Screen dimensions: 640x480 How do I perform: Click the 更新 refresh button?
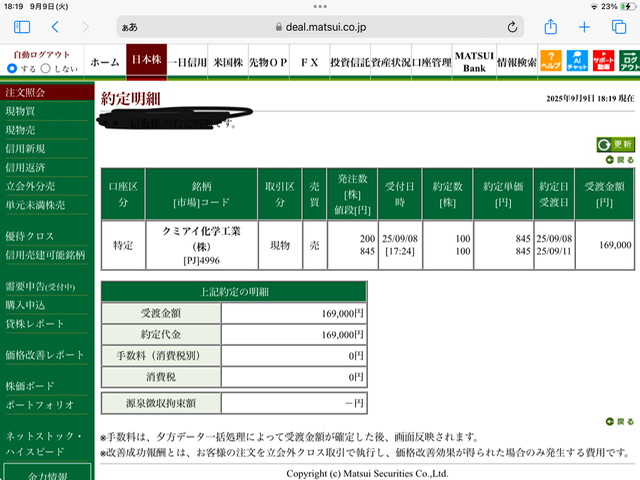point(616,144)
